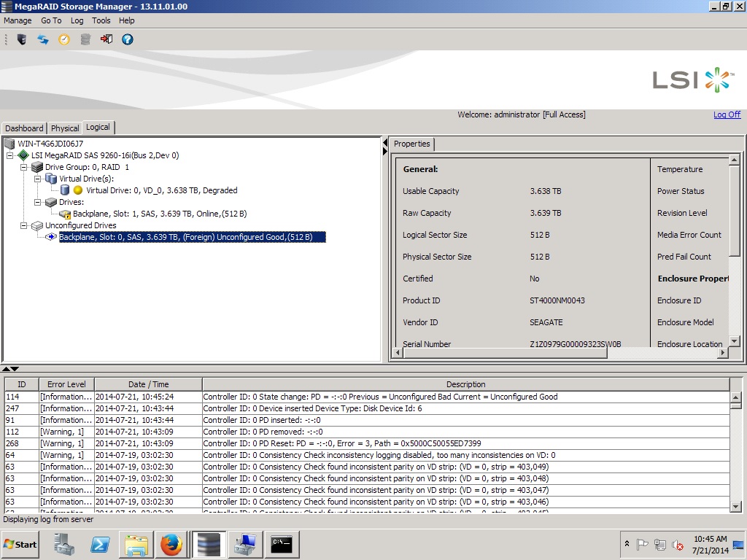This screenshot has width=747, height=560.
Task: Open the Go To menu
Action: tap(51, 20)
